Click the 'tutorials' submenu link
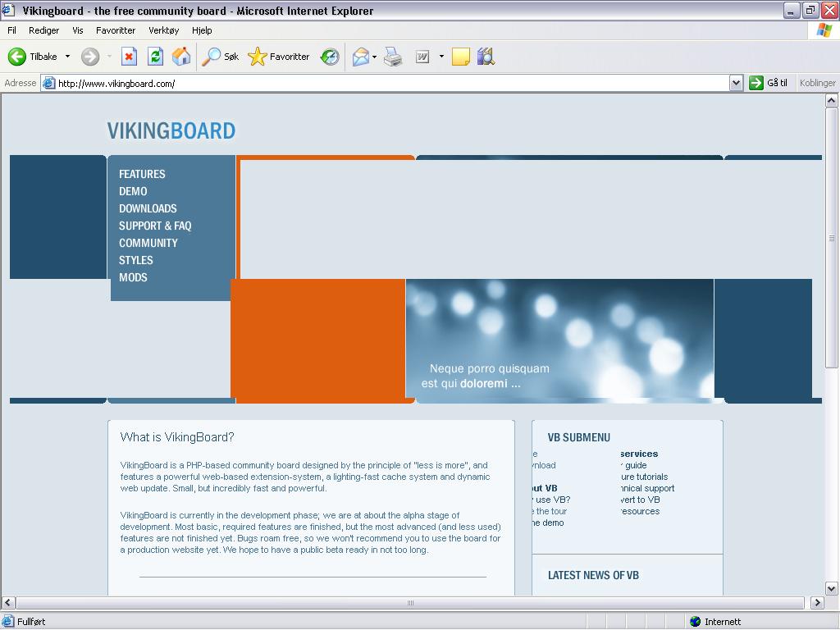Screen dimensions: 840x630 645,477
